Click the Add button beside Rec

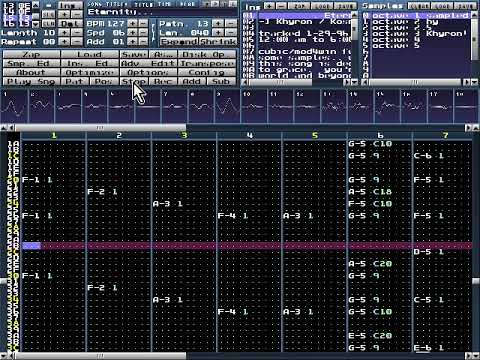coord(192,81)
